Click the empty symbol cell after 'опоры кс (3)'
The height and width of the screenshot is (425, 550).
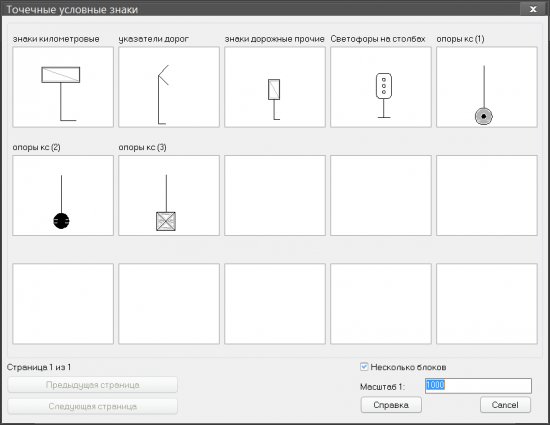(x=275, y=196)
